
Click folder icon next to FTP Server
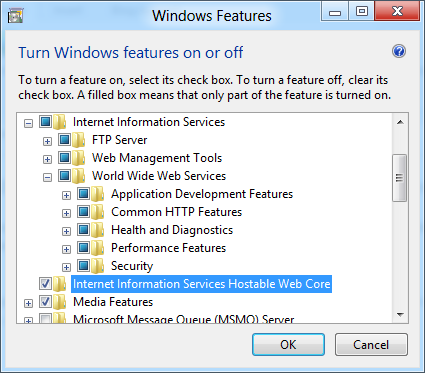click(x=78, y=140)
